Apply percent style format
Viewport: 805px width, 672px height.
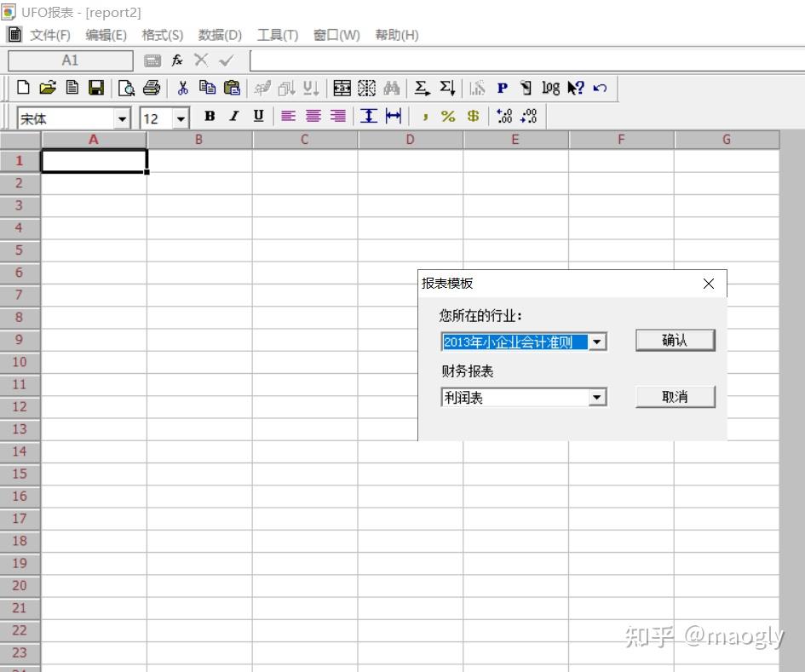[448, 117]
